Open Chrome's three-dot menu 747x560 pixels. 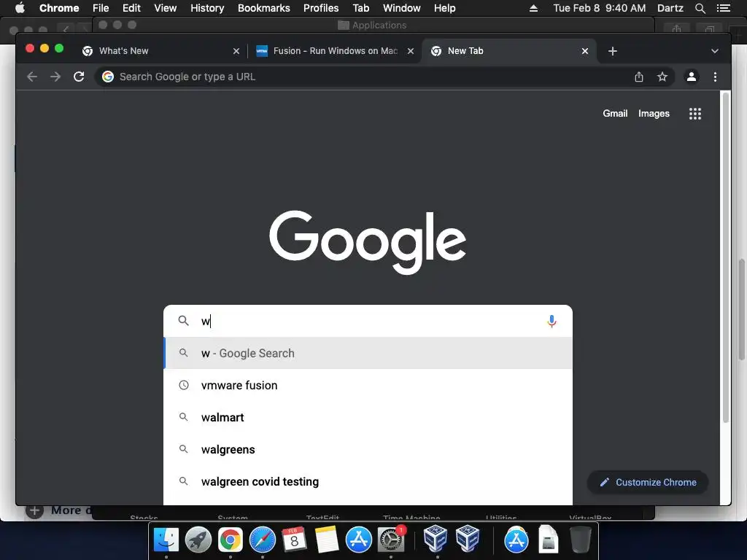point(715,77)
